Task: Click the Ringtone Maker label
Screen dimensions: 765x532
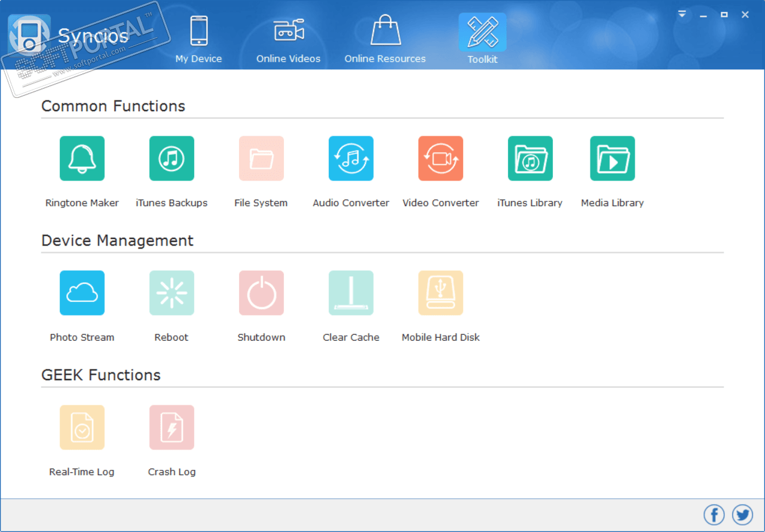Action: [82, 203]
